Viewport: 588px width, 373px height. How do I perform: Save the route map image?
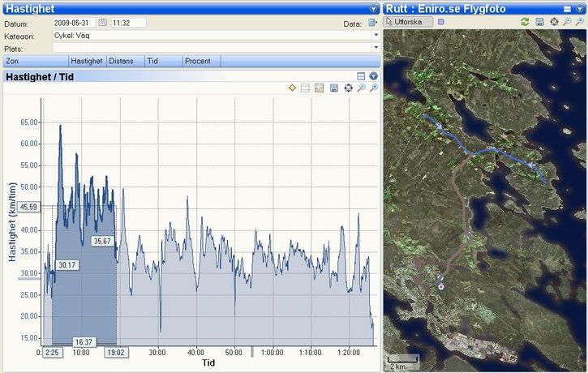(x=539, y=22)
